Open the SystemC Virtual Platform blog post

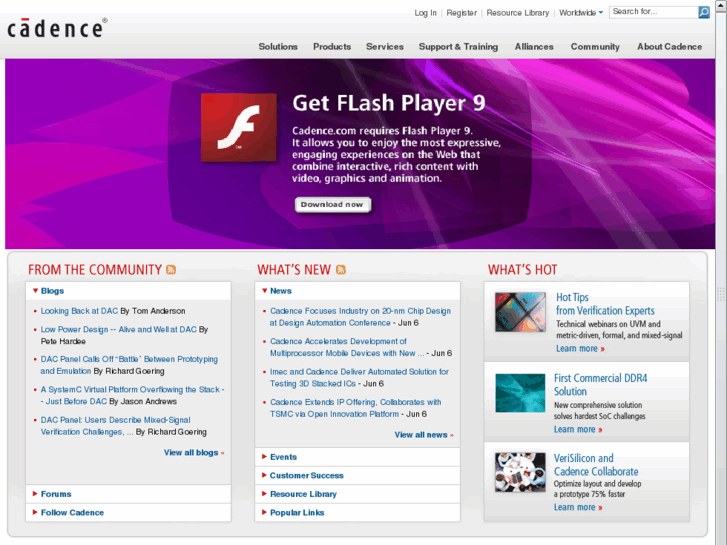pyautogui.click(x=132, y=395)
